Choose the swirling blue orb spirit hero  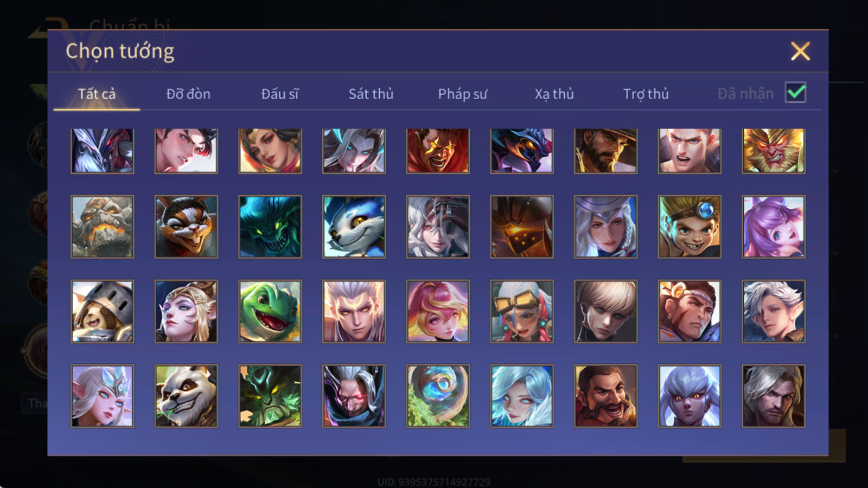tap(438, 396)
